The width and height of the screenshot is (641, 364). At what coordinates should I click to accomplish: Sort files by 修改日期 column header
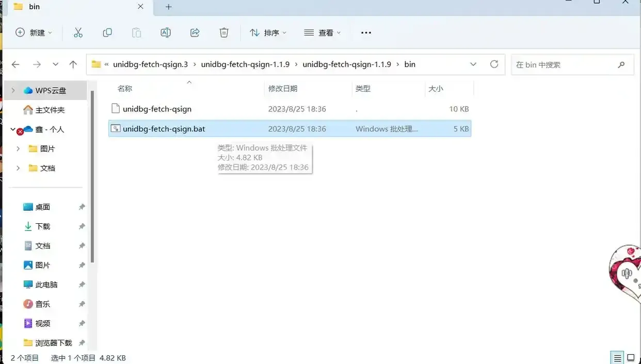(283, 89)
